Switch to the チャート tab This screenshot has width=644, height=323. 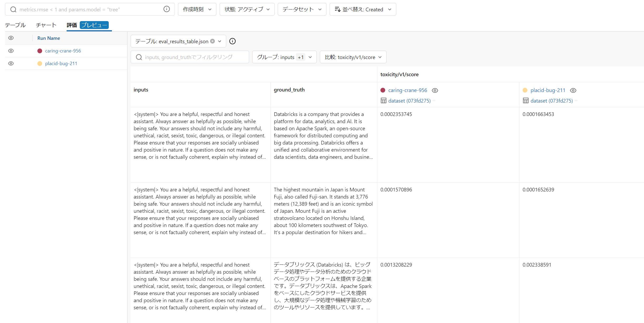46,25
